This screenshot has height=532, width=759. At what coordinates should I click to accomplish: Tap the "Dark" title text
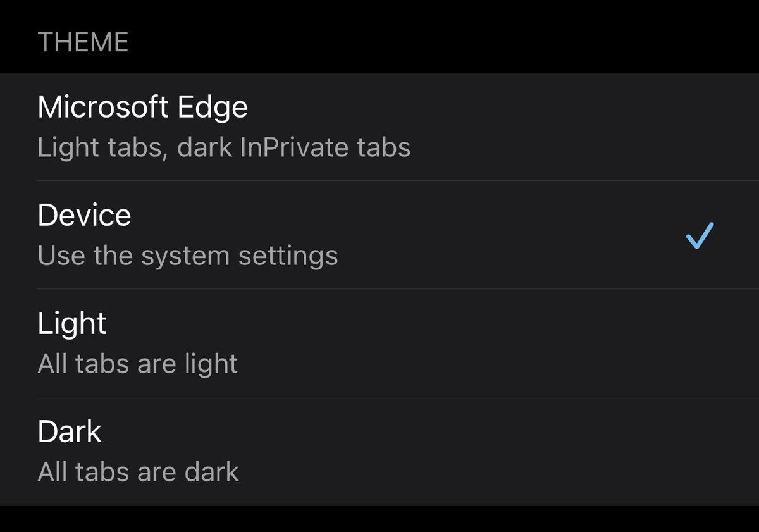point(69,431)
